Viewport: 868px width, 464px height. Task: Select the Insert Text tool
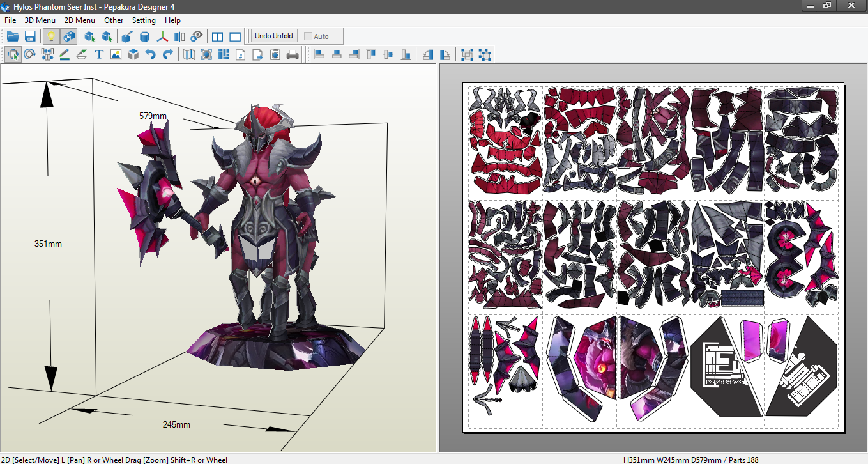tap(98, 54)
